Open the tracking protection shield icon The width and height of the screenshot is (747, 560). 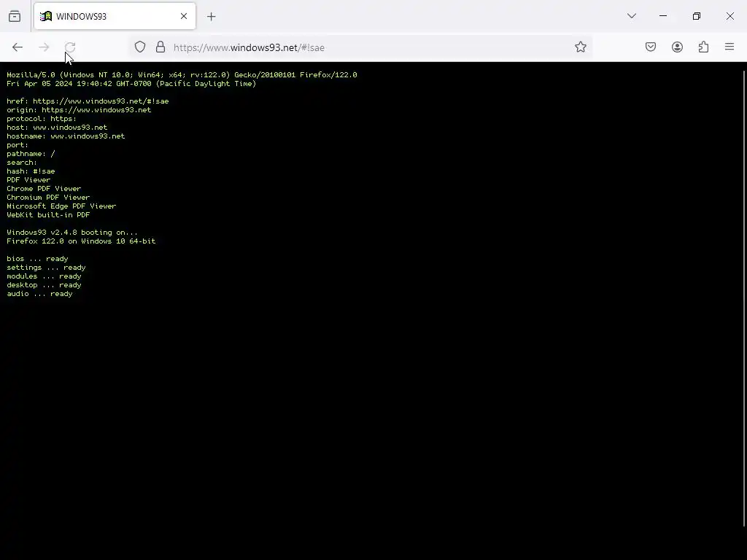coord(140,47)
